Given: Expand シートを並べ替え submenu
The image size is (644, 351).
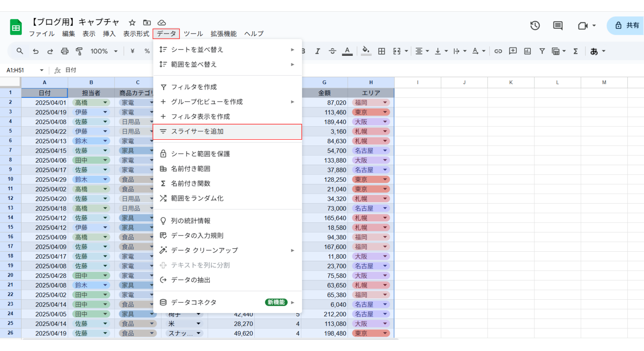Looking at the screenshot, I should point(227,50).
